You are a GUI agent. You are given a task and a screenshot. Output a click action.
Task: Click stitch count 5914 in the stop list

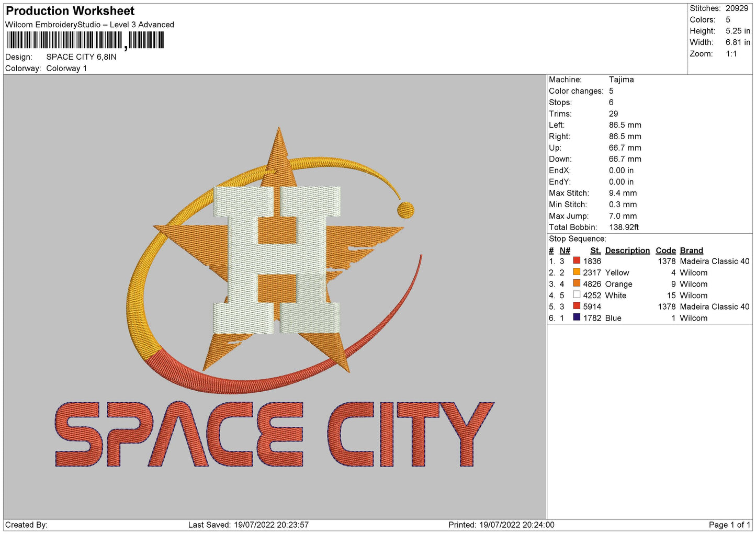pyautogui.click(x=592, y=306)
